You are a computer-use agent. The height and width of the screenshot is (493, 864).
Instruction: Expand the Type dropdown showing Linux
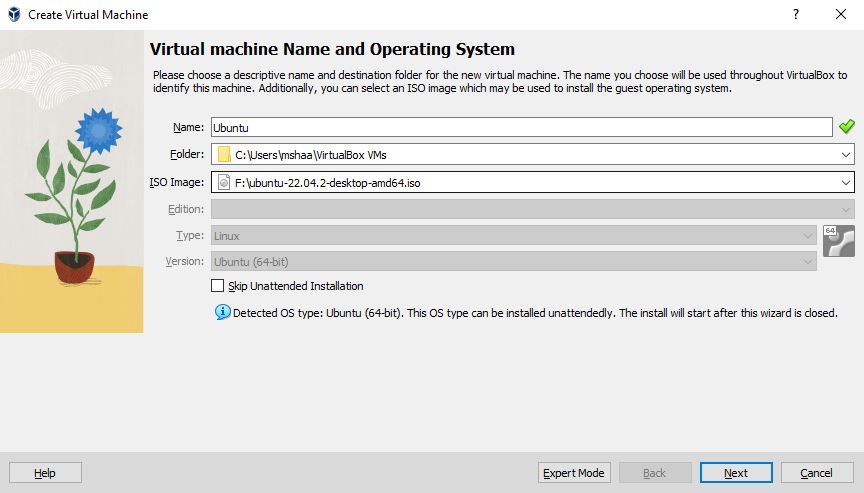tap(808, 236)
